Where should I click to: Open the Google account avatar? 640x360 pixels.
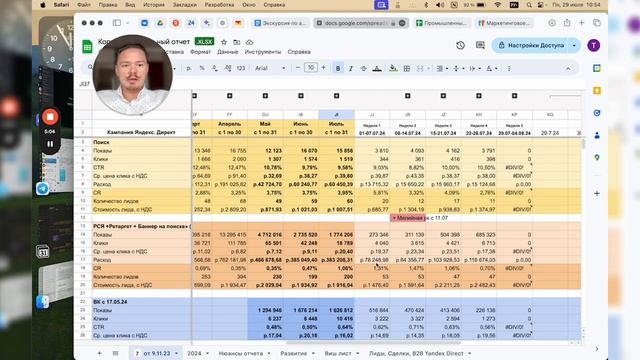coord(594,45)
